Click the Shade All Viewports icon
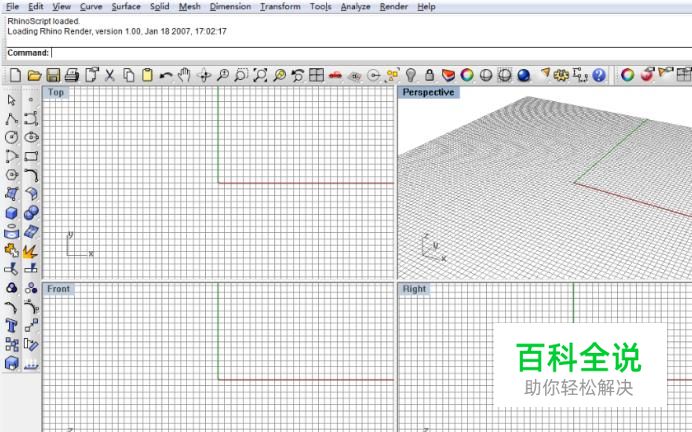Image resolution: width=692 pixels, height=432 pixels. [x=504, y=75]
